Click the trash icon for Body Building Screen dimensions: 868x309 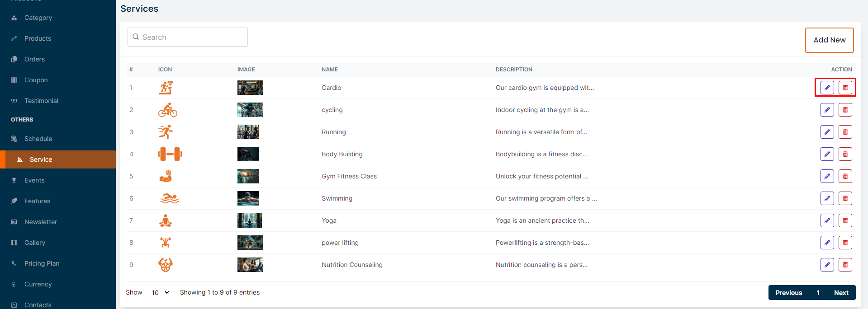[x=845, y=154]
